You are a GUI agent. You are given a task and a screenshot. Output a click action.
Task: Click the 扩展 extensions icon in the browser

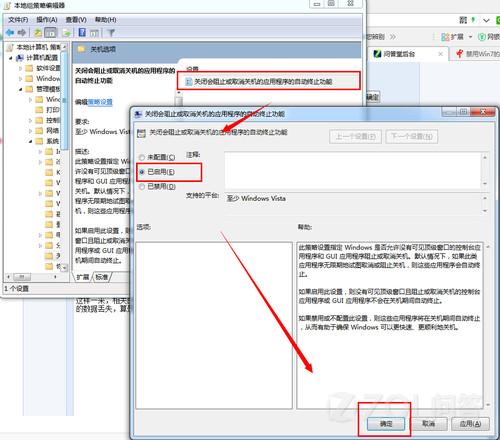(445, 37)
